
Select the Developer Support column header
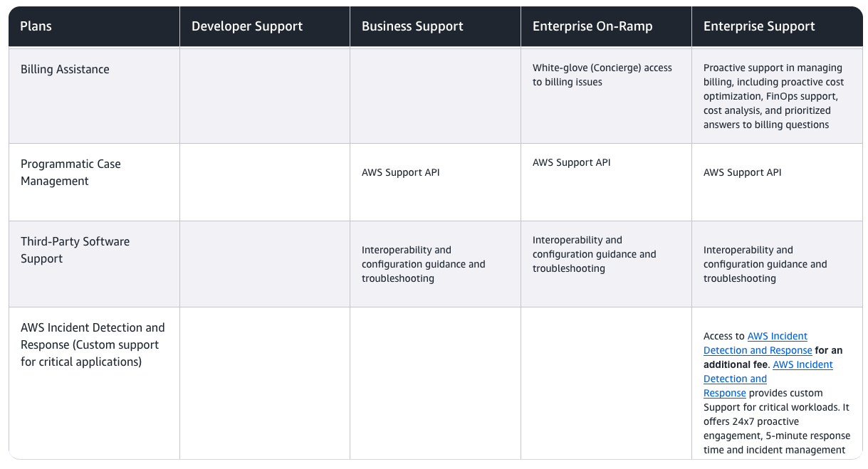[247, 26]
